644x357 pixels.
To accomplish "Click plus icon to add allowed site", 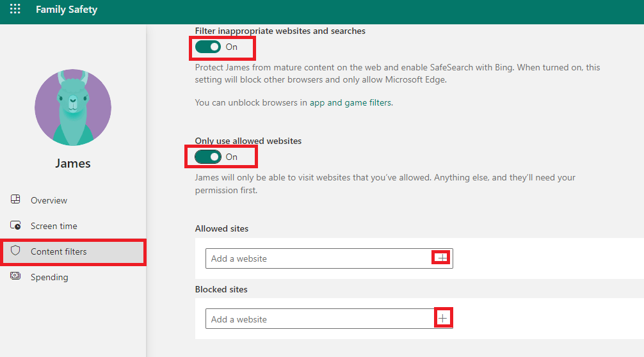I will click(x=442, y=258).
